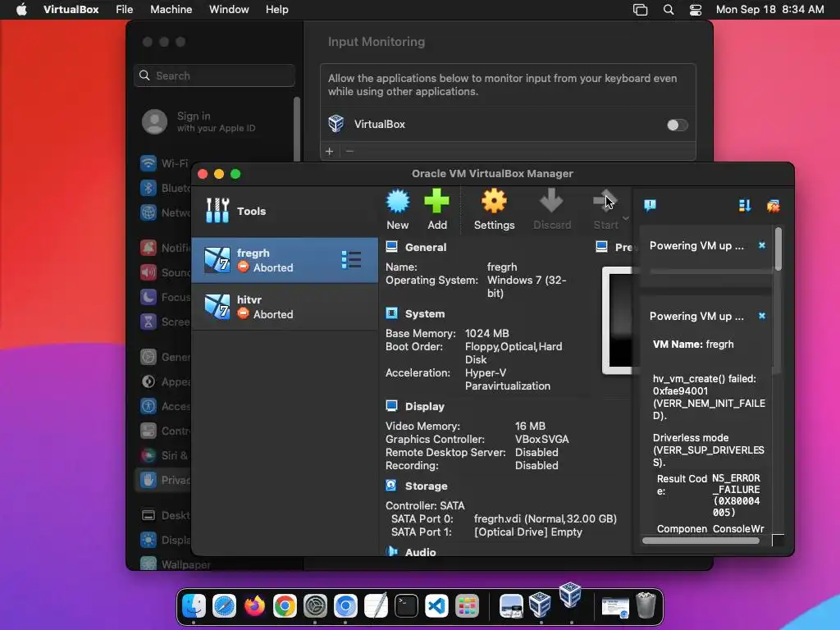The height and width of the screenshot is (630, 840).
Task: Click the remove minus button in Input Monitoring
Action: tap(349, 152)
